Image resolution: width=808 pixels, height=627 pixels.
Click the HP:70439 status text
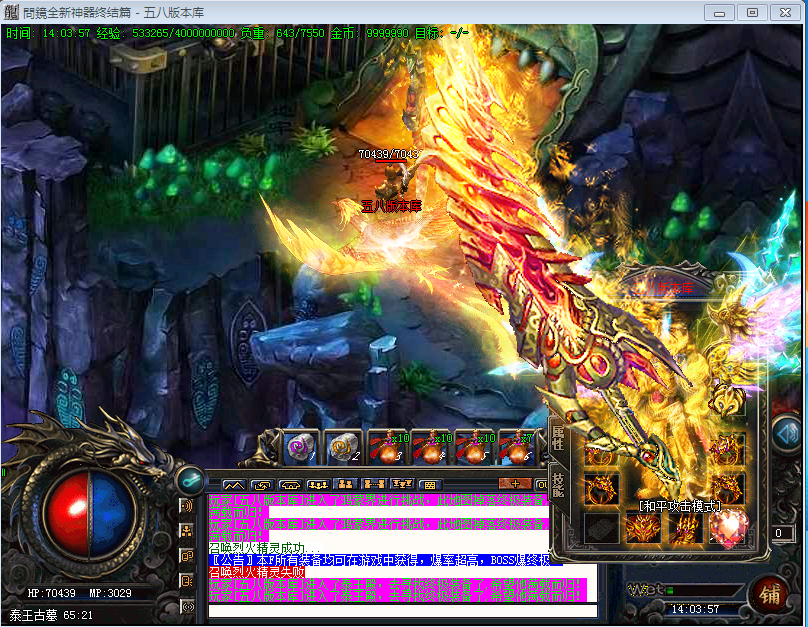(52, 593)
